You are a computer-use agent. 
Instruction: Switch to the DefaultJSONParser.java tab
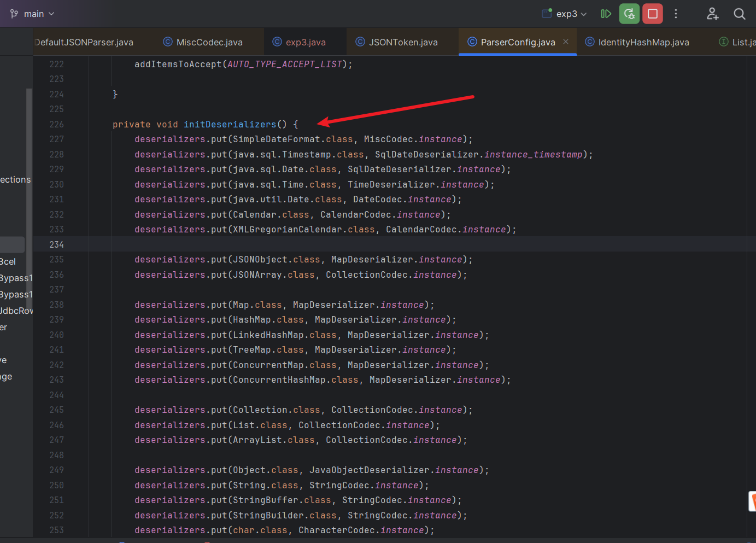click(84, 42)
